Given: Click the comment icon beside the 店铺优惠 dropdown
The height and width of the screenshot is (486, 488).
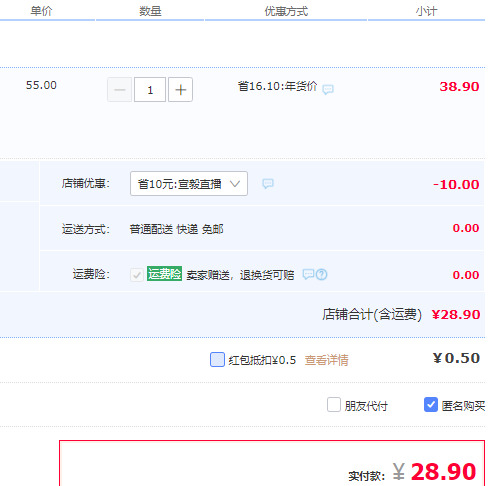Looking at the screenshot, I should click(x=268, y=183).
